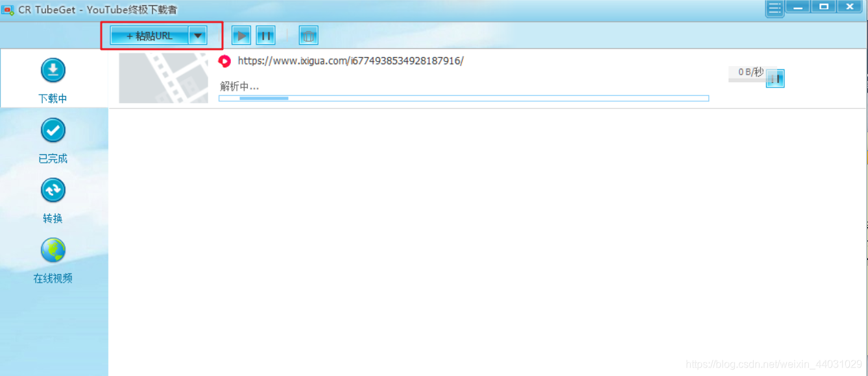The image size is (868, 376).
Task: Open the Convert (转换) section
Action: tap(53, 201)
